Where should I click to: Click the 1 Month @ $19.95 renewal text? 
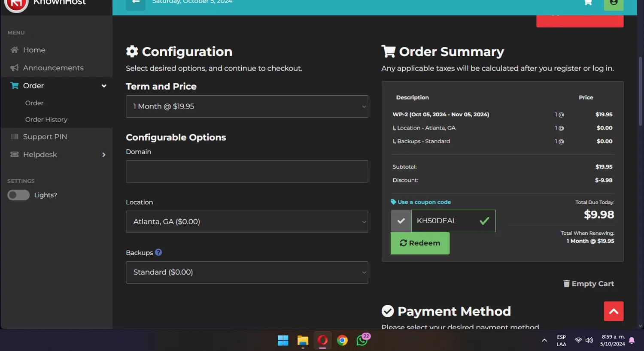coord(590,241)
